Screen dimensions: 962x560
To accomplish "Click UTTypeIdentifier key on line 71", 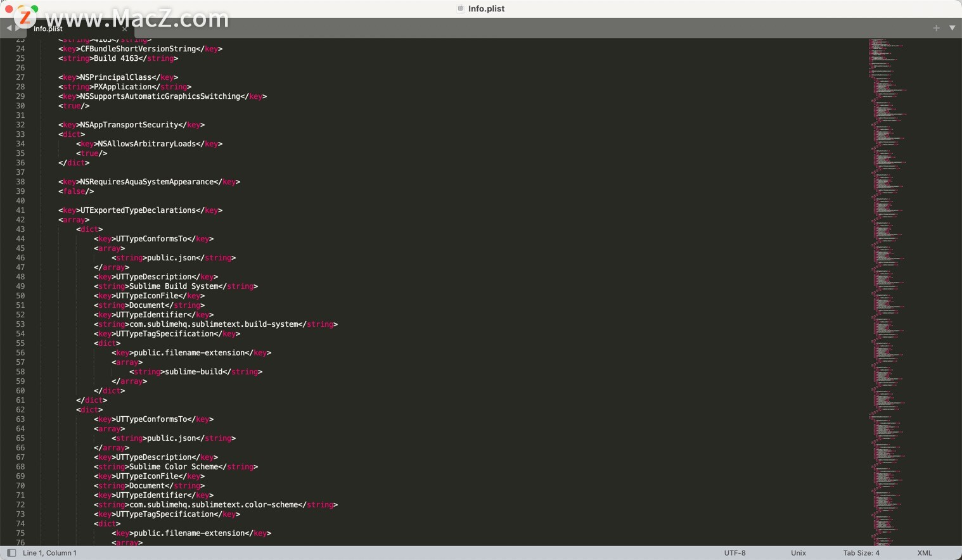I will (x=151, y=495).
